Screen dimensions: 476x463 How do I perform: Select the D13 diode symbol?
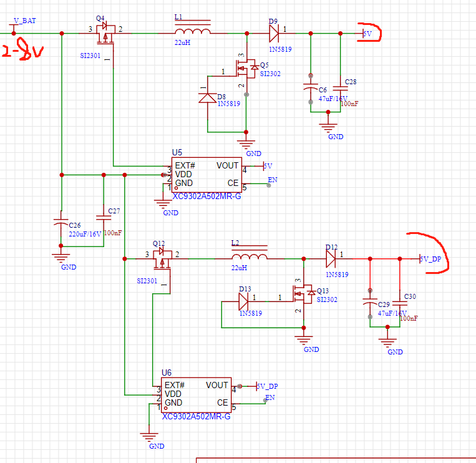tap(243, 301)
